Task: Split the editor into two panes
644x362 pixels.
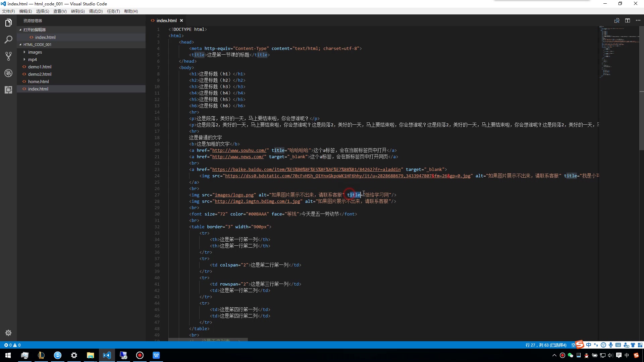Action: (628, 20)
